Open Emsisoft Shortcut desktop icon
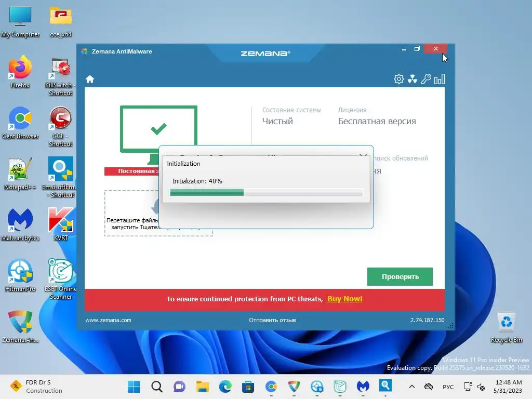Image resolution: width=532 pixels, height=399 pixels. tap(60, 177)
